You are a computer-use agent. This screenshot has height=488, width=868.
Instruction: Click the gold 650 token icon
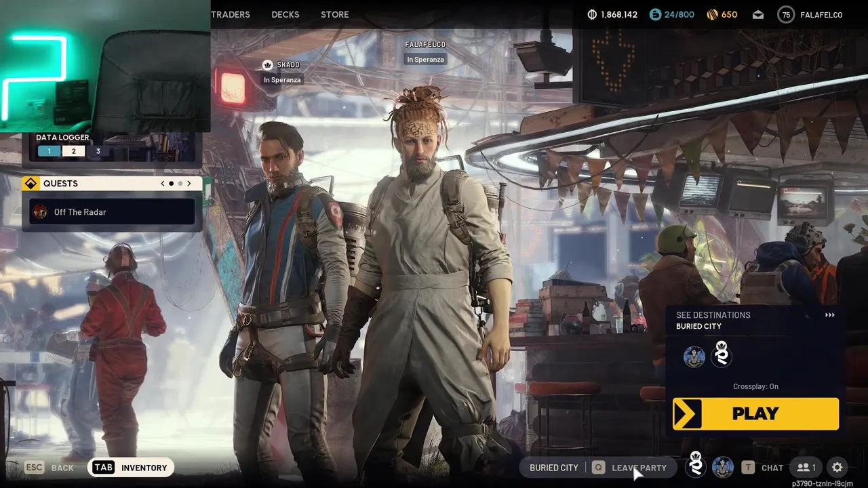click(x=712, y=14)
